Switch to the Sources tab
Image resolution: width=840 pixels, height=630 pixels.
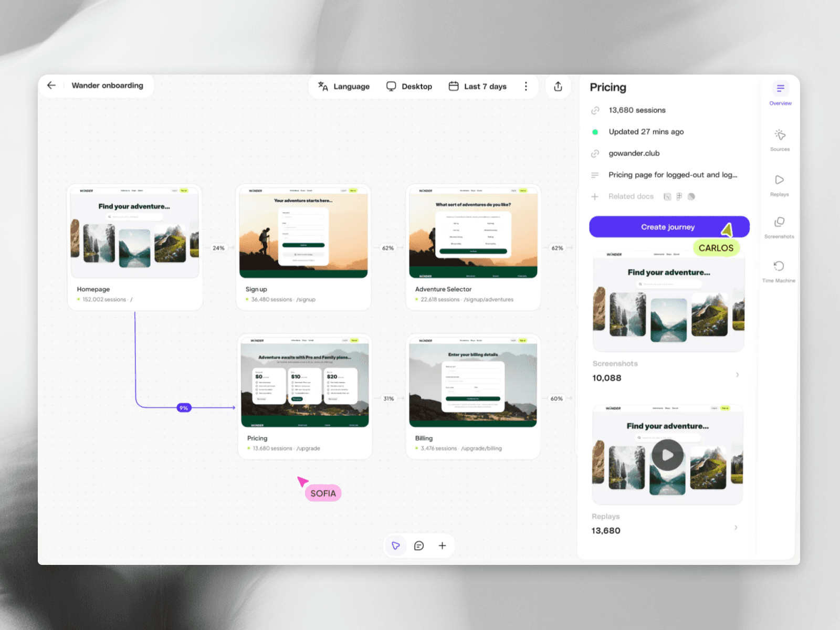coord(780,140)
